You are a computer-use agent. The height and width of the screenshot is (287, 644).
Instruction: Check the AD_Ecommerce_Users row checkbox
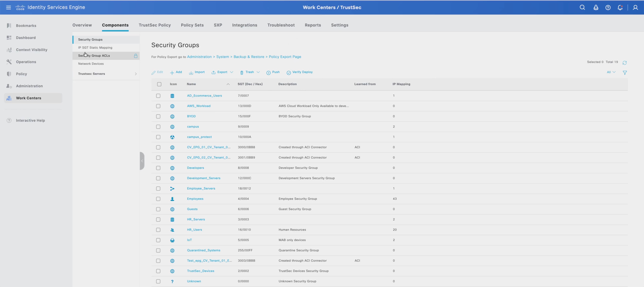pyautogui.click(x=158, y=96)
